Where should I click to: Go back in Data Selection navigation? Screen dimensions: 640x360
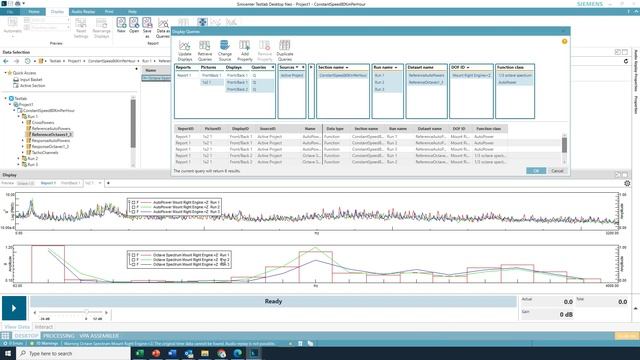point(6,61)
